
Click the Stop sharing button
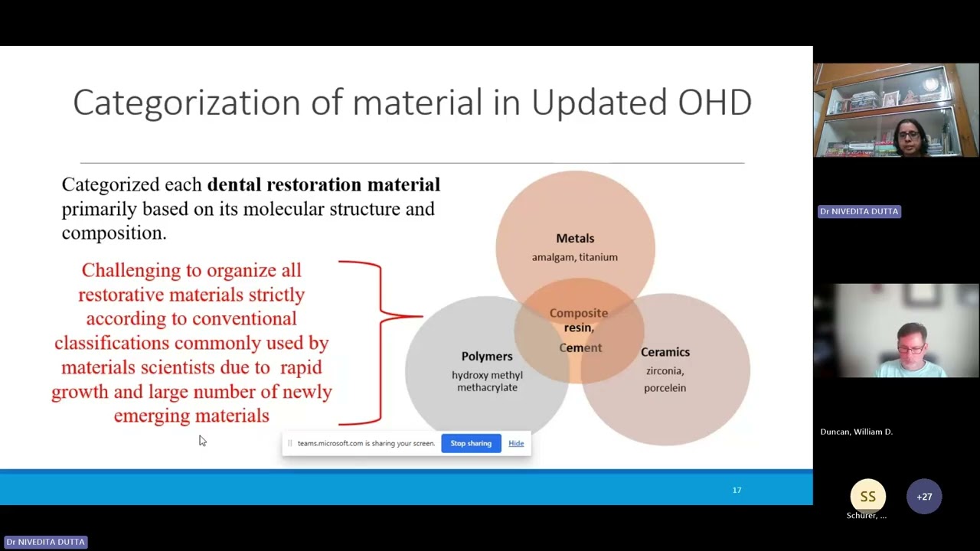[471, 443]
